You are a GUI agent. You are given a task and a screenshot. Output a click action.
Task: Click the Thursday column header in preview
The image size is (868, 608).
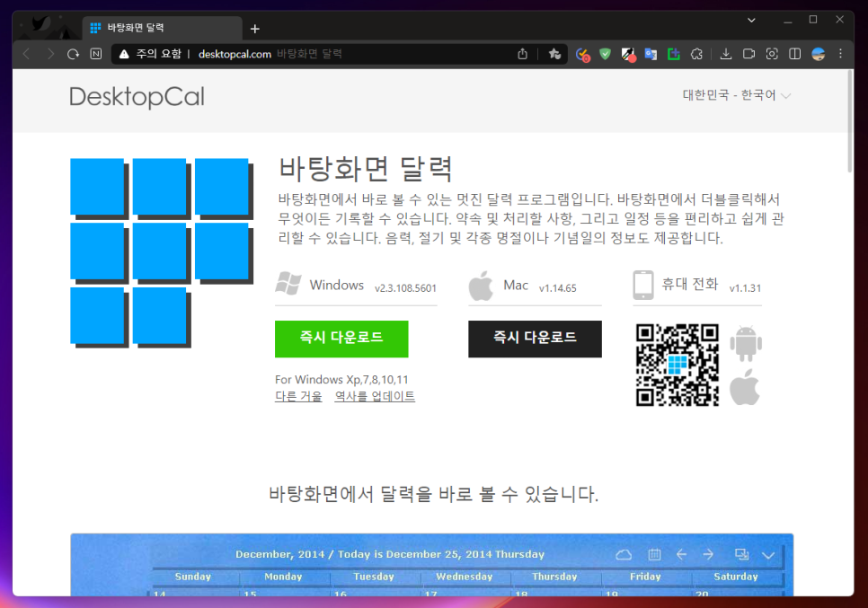coord(554,577)
